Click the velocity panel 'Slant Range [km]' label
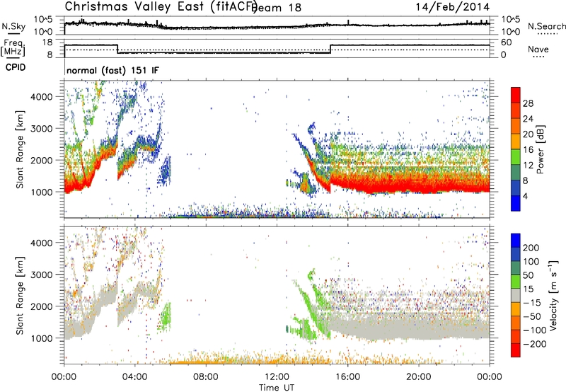Image resolution: width=566 pixels, height=392 pixels. [20, 296]
